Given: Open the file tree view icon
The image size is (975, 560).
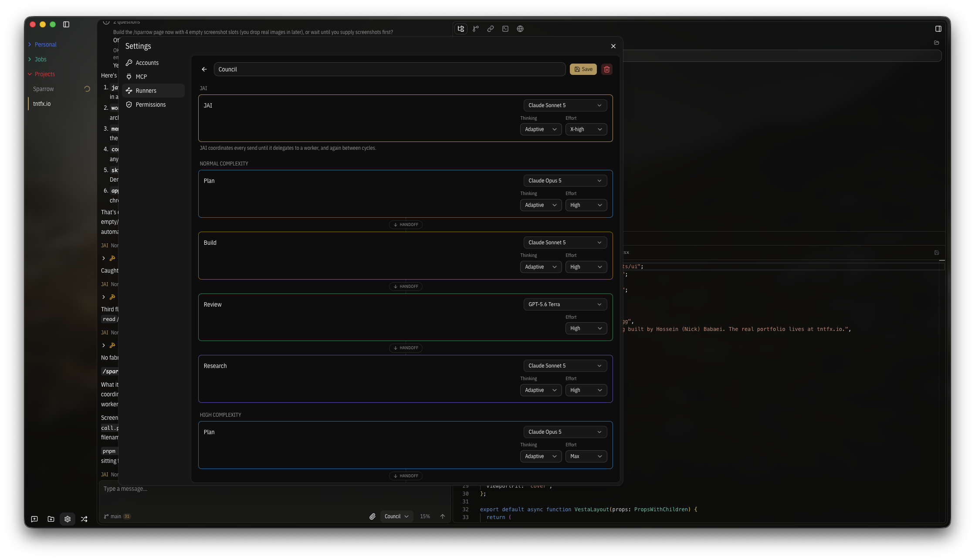Looking at the screenshot, I should click(x=461, y=29).
